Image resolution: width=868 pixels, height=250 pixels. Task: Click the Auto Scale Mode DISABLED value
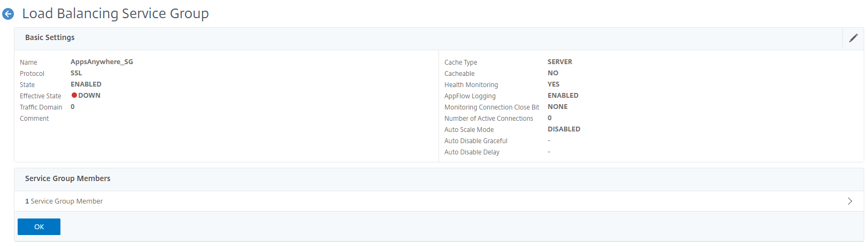(x=564, y=129)
